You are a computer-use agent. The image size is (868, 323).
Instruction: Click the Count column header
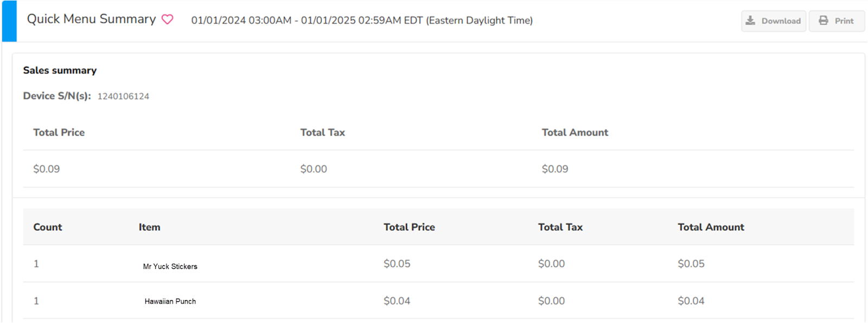coord(48,227)
